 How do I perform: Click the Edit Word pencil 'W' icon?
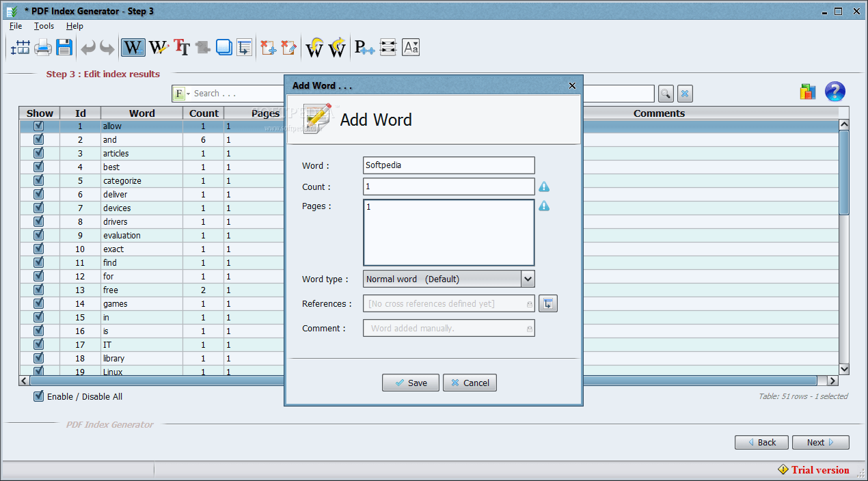click(x=158, y=47)
